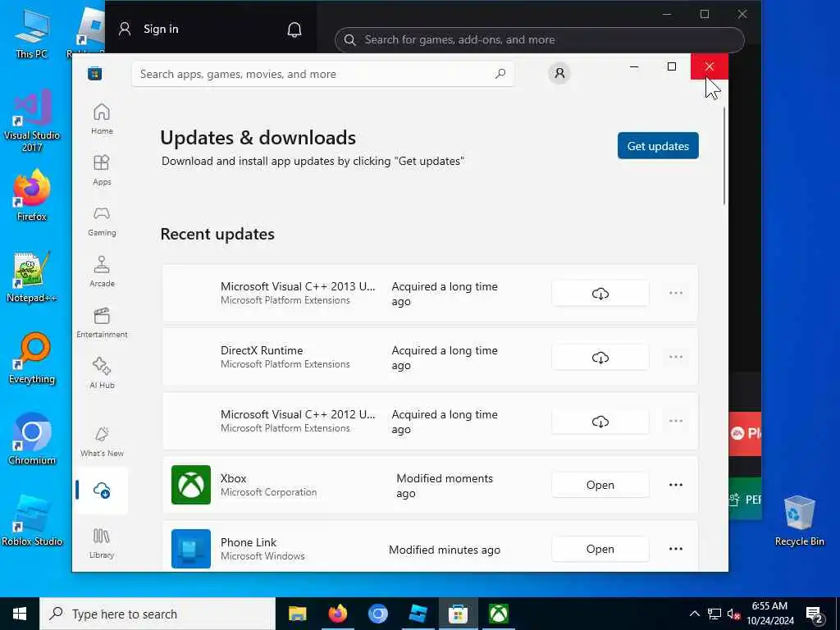Open File Explorer from the taskbar
840x630 pixels.
297,614
